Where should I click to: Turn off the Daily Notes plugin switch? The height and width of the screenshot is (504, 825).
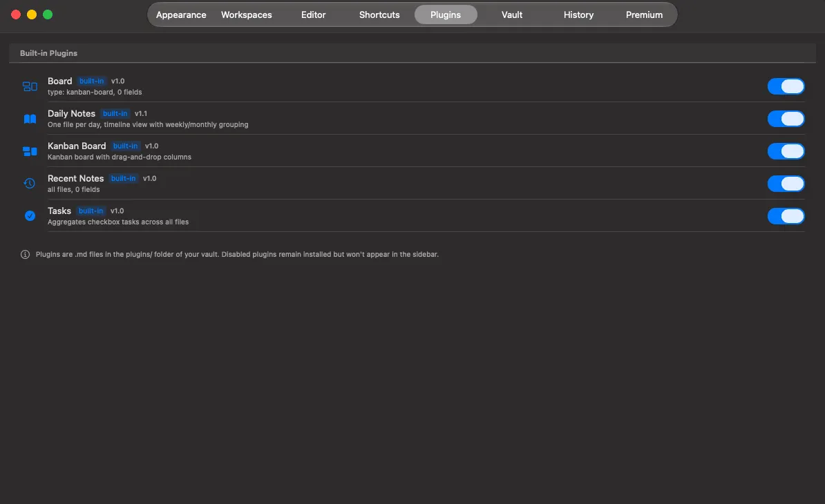(786, 119)
